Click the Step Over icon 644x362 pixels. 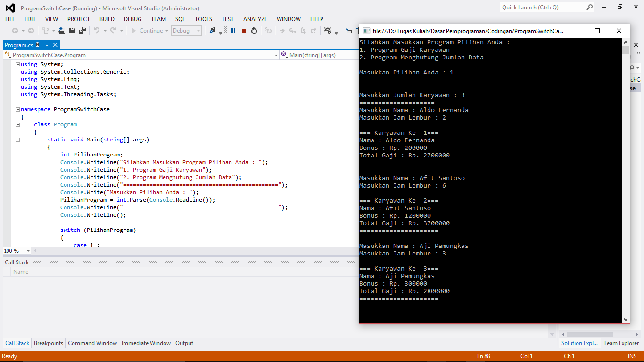(303, 31)
